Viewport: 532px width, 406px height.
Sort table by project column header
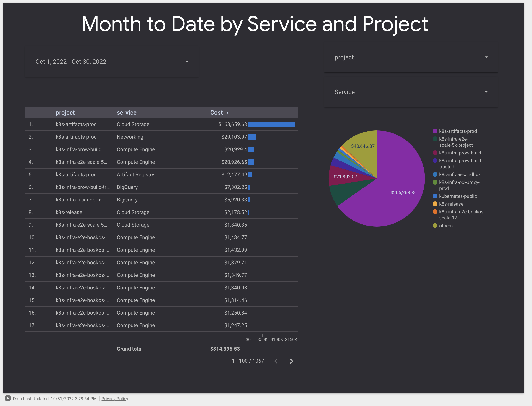tap(65, 113)
